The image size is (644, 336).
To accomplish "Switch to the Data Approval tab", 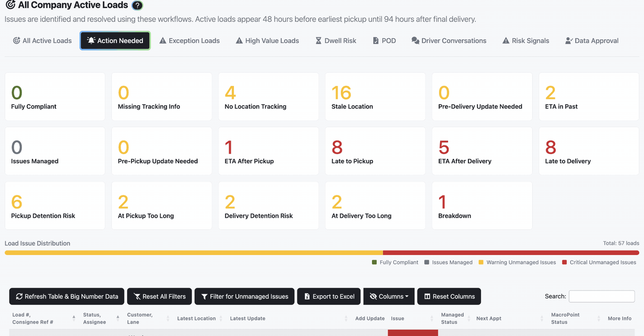I will (x=591, y=41).
